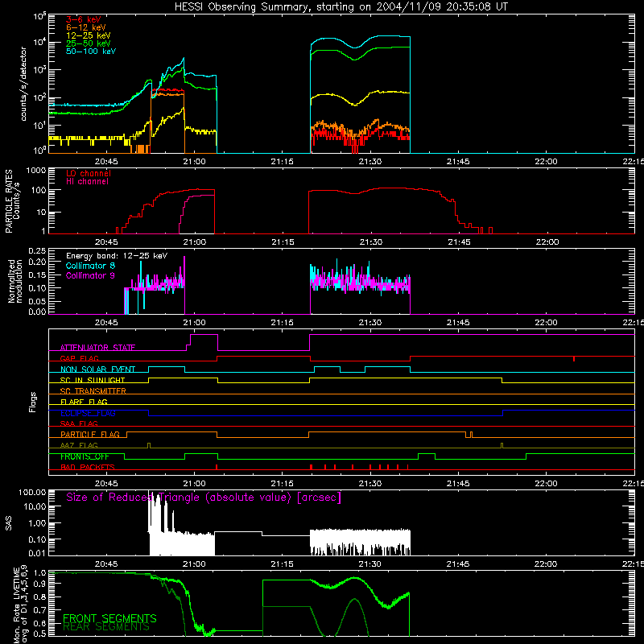Select the 3-6 keV legend label
This screenshot has width=644, height=644.
click(84, 19)
